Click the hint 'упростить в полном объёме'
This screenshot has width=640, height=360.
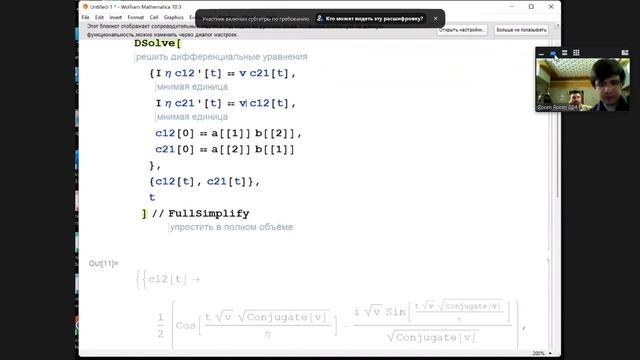[x=231, y=227]
